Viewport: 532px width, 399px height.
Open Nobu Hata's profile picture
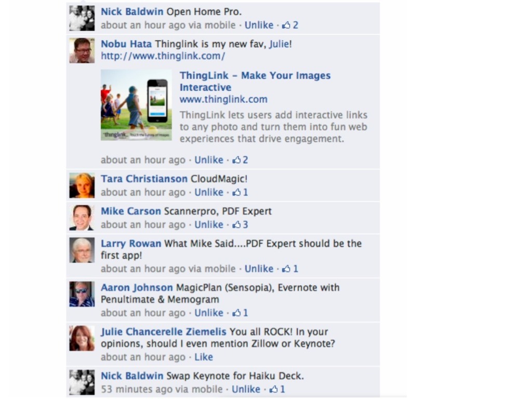click(82, 50)
